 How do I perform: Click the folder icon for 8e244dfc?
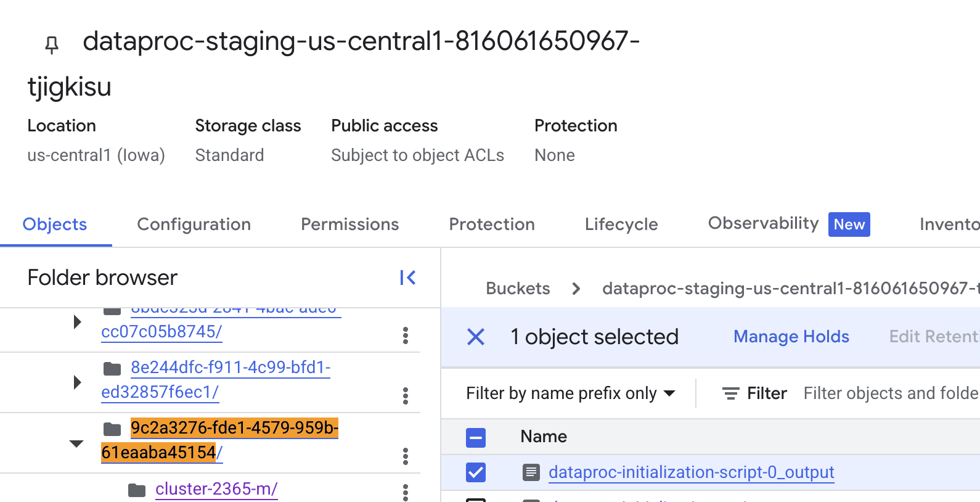(x=112, y=369)
